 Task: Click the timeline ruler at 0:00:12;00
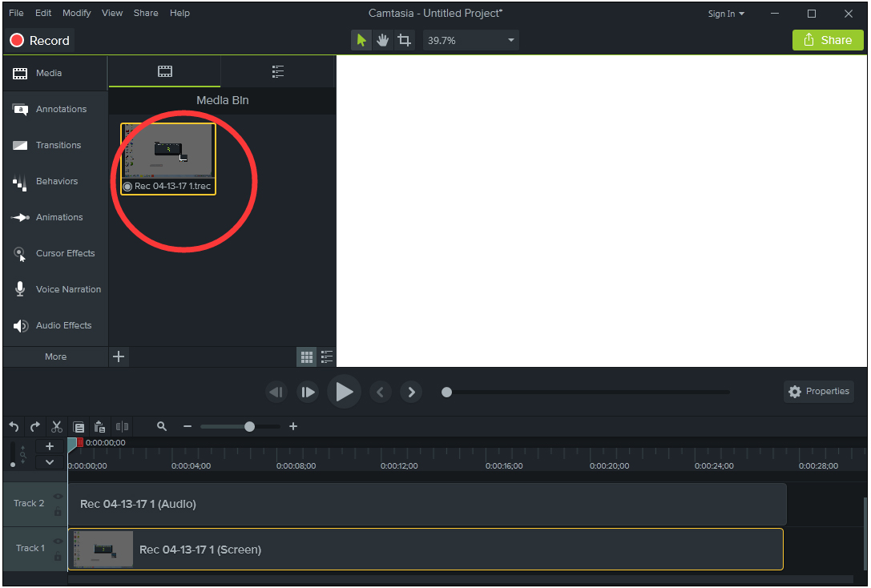coord(399,466)
